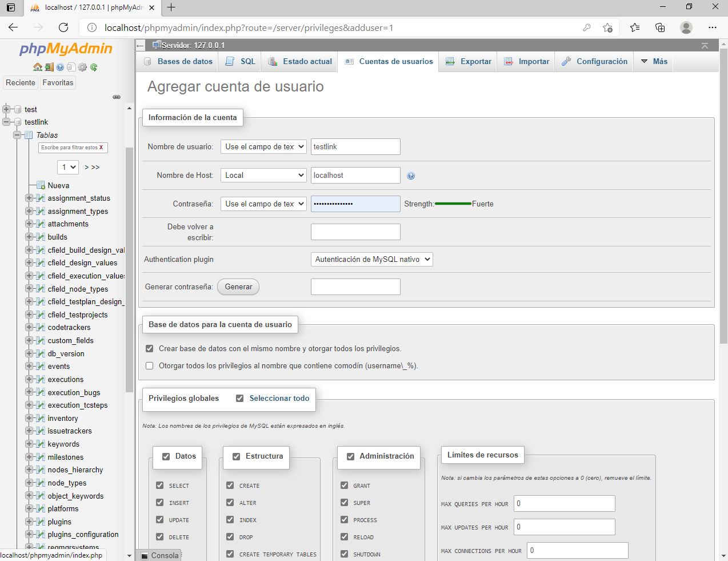Open the Exportar tab

(469, 61)
